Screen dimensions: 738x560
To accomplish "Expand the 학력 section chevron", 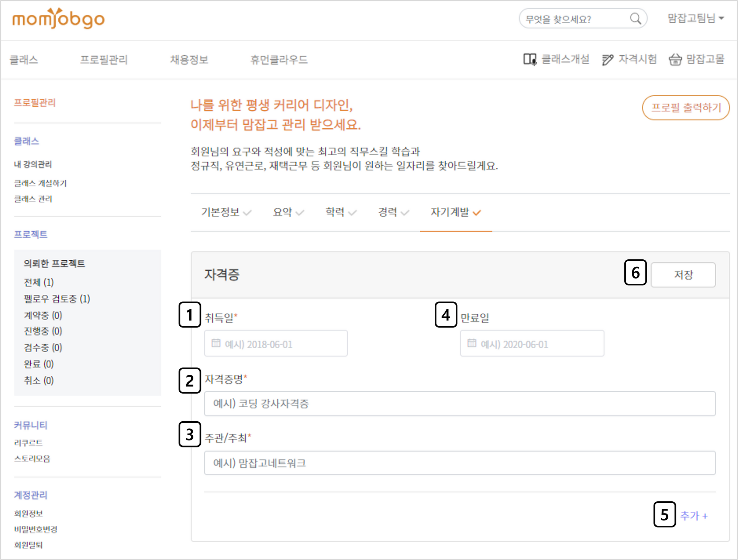I will 352,212.
